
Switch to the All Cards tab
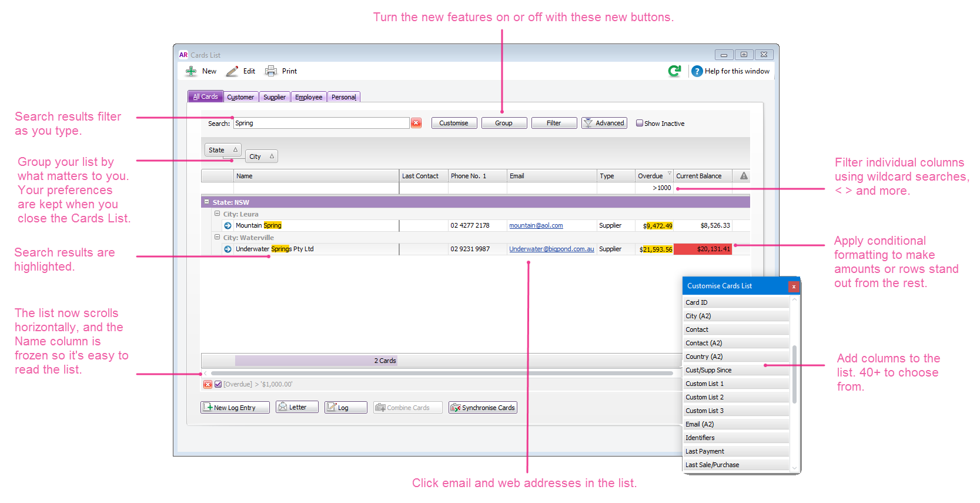click(x=205, y=96)
